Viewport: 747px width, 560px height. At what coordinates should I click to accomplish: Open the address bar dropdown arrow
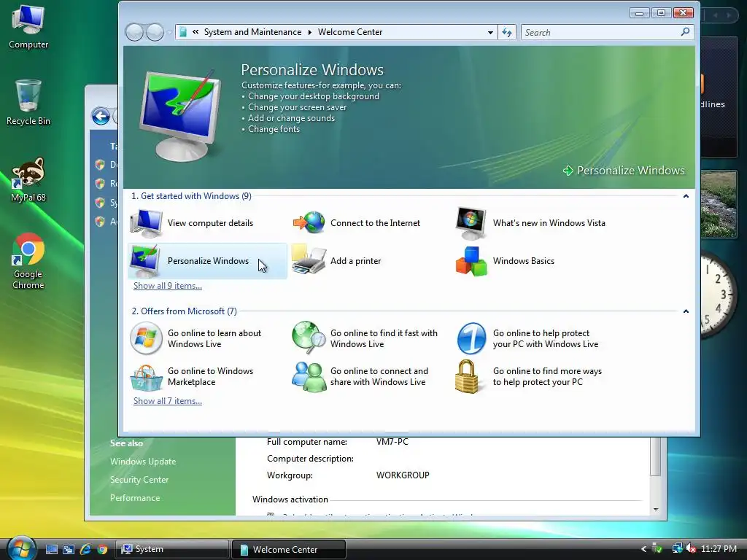click(490, 32)
